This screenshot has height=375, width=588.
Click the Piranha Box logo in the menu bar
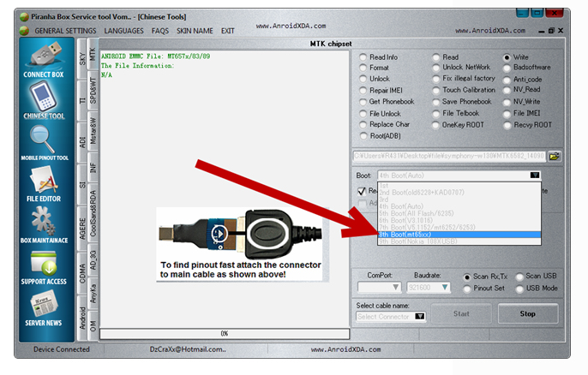tap(24, 31)
